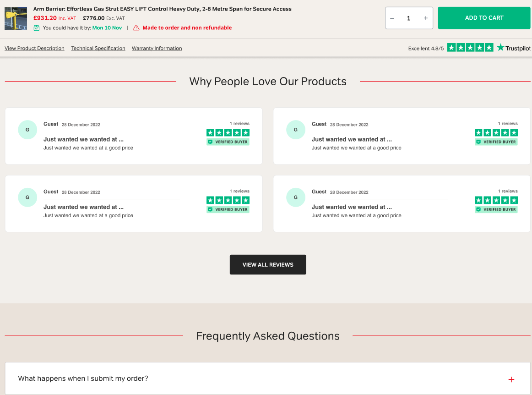Click the delivery date calendar icon
532x395 pixels.
pyautogui.click(x=37, y=28)
